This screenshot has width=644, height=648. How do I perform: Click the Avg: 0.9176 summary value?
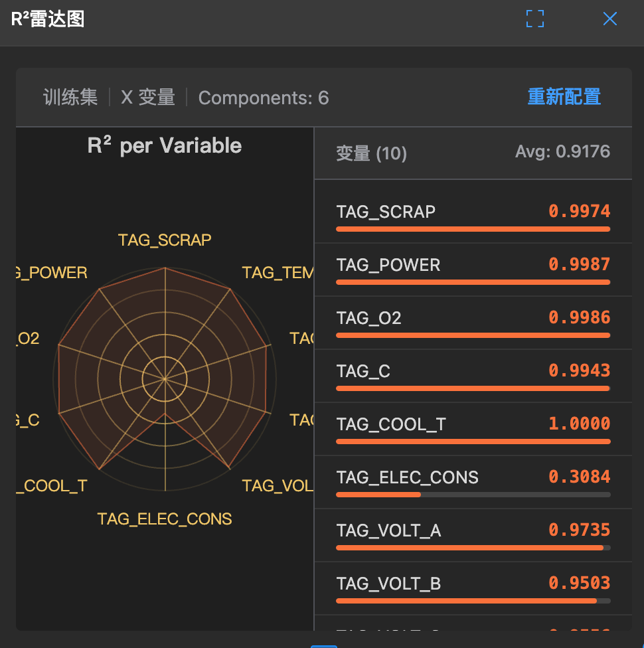562,151
